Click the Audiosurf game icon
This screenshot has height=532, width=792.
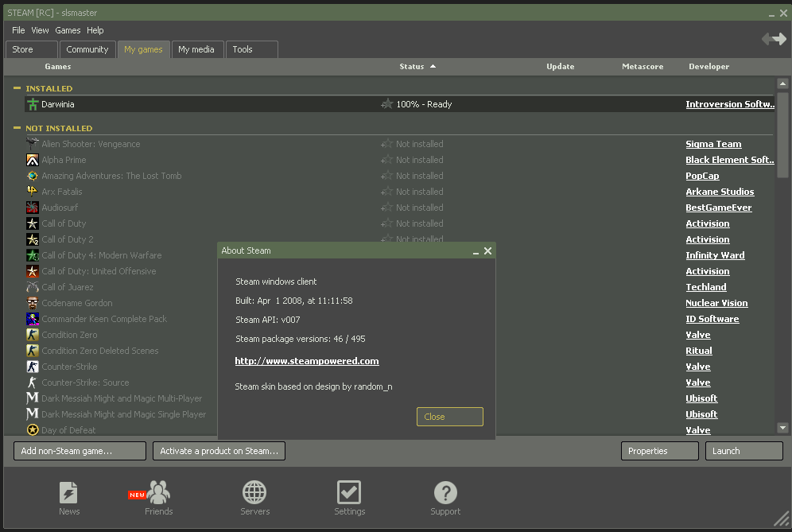pyautogui.click(x=33, y=208)
